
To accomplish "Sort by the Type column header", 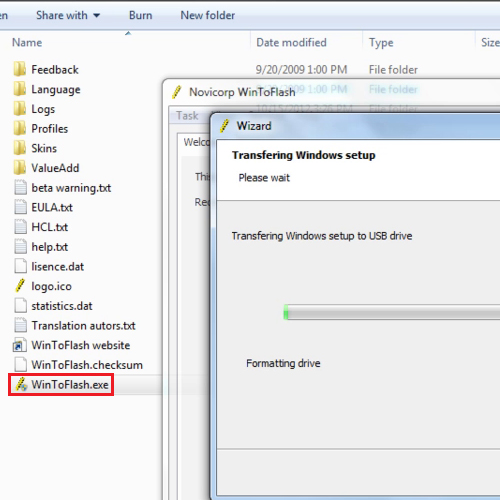I will pyautogui.click(x=381, y=43).
